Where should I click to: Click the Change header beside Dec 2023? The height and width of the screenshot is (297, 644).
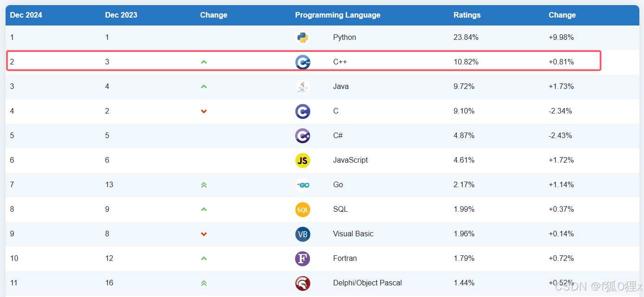click(214, 15)
